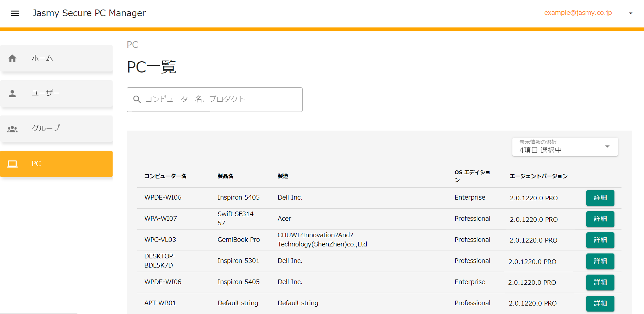Viewport: 644px width, 314px height.
Task: Click the OS エディション column header
Action: (472, 176)
